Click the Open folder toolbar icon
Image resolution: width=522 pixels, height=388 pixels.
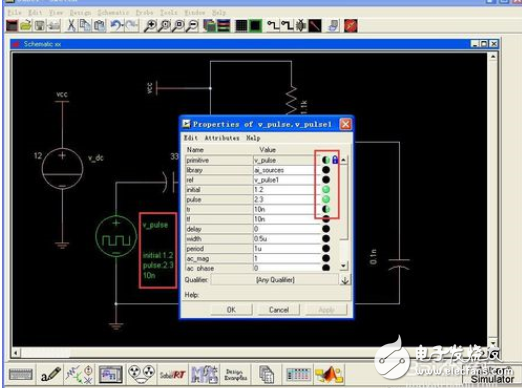pos(26,26)
